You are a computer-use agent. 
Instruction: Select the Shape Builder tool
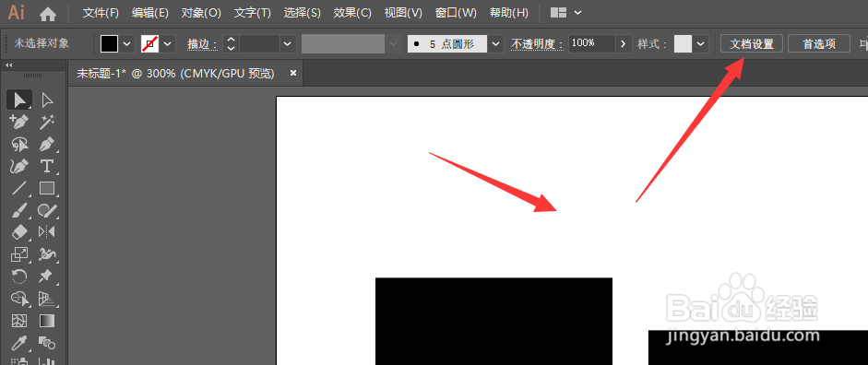coord(19,299)
